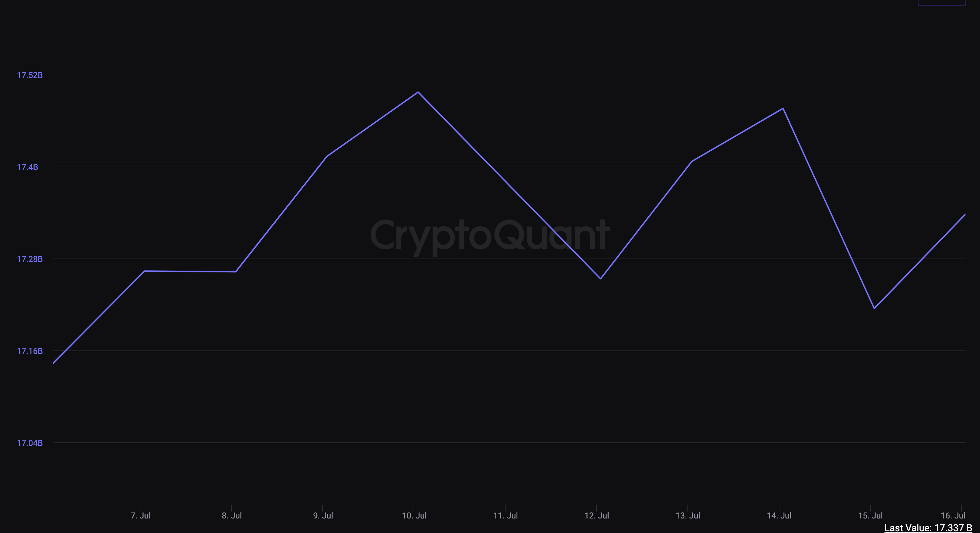Viewport: 980px width, 533px height.
Task: Click the 12. Jul date label
Action: coord(597,516)
